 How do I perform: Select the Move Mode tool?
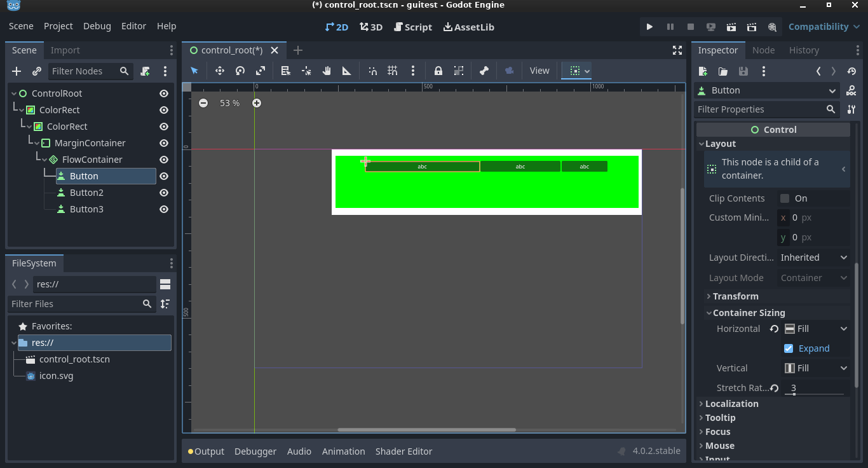(220, 71)
